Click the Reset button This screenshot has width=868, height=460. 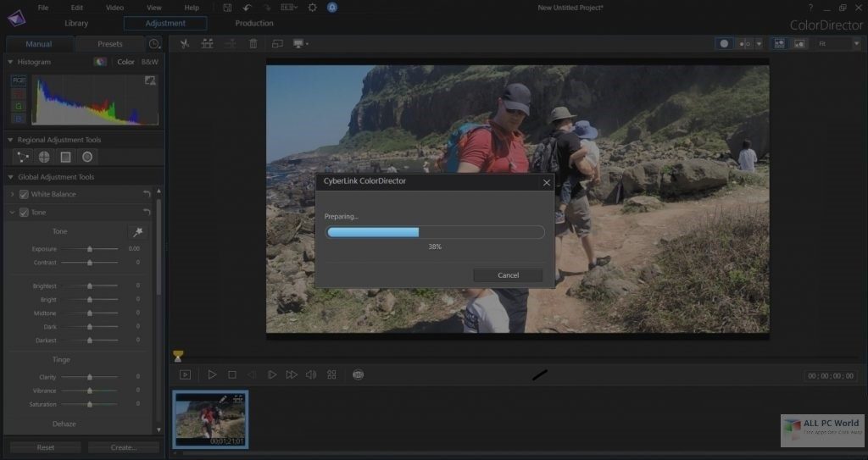(46, 447)
